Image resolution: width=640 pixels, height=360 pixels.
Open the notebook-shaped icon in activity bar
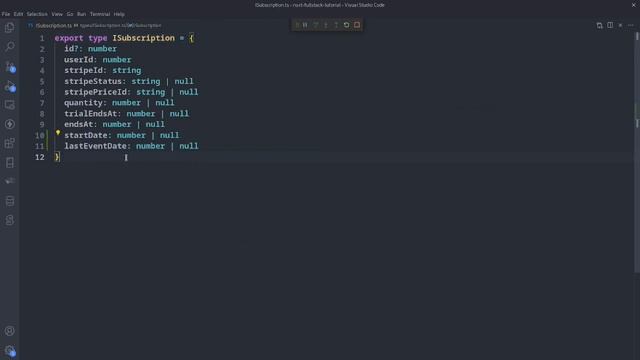point(9,163)
